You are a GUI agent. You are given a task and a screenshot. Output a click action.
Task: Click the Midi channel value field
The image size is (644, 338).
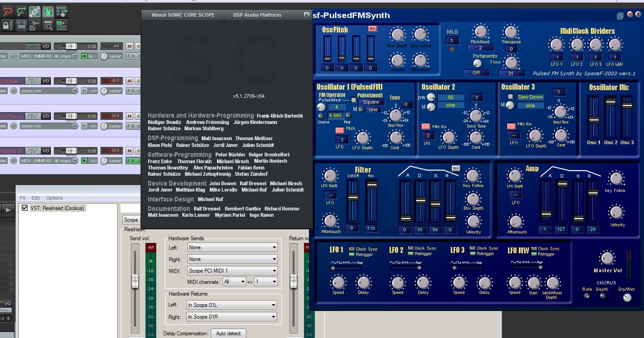(x=452, y=41)
